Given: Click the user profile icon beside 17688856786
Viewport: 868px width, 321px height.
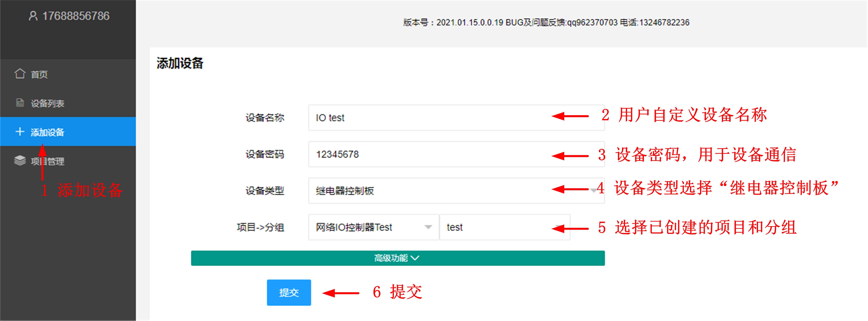Looking at the screenshot, I should pos(33,16).
